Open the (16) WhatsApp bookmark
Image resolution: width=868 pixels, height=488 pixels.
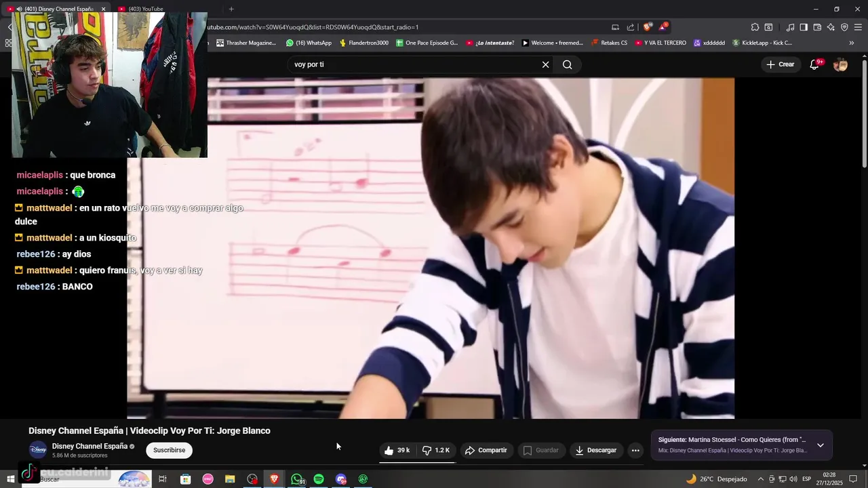click(309, 43)
